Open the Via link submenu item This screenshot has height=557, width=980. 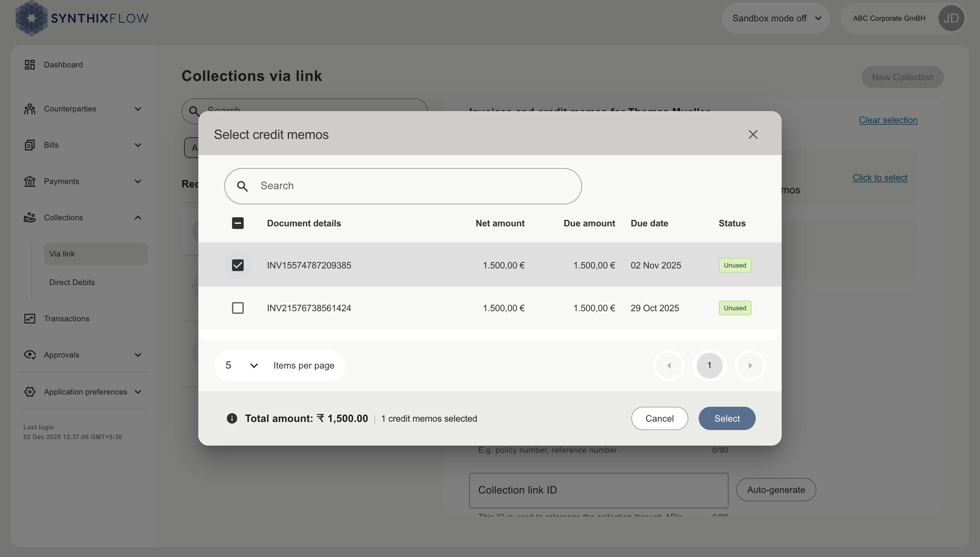click(x=96, y=254)
